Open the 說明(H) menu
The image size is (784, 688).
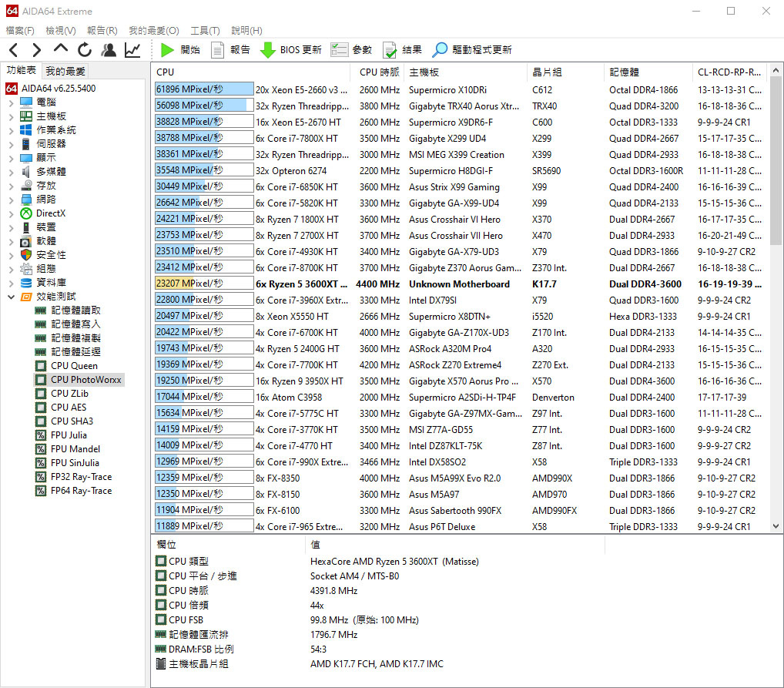click(x=246, y=31)
